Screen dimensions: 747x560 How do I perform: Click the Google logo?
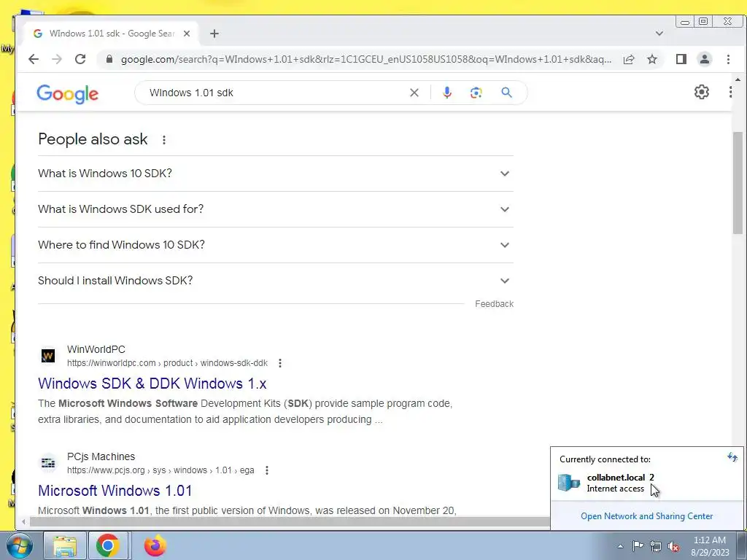pos(67,94)
